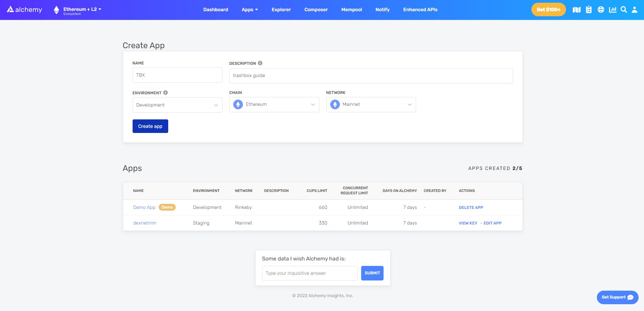Open the Chain dropdown set to Ethereum
The image size is (644, 311).
coord(274,104)
